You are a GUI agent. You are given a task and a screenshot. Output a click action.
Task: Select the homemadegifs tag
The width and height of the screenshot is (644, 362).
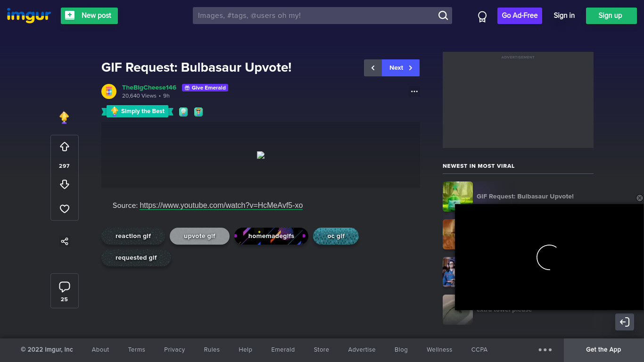pos(271,236)
